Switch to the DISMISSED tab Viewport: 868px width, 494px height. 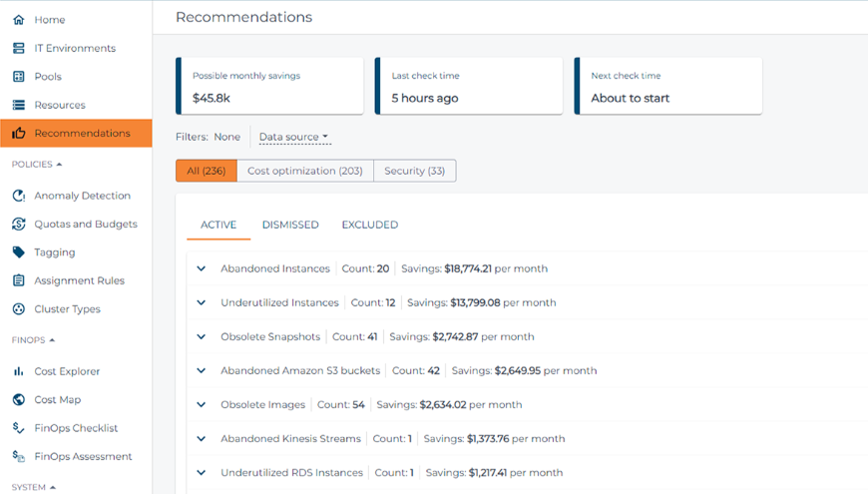[x=290, y=225]
